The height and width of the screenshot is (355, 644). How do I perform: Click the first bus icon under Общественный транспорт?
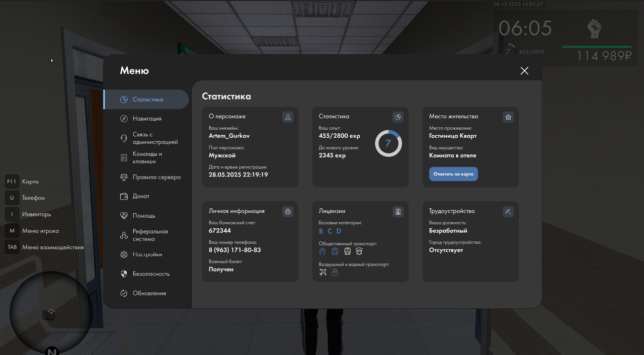pyautogui.click(x=323, y=251)
